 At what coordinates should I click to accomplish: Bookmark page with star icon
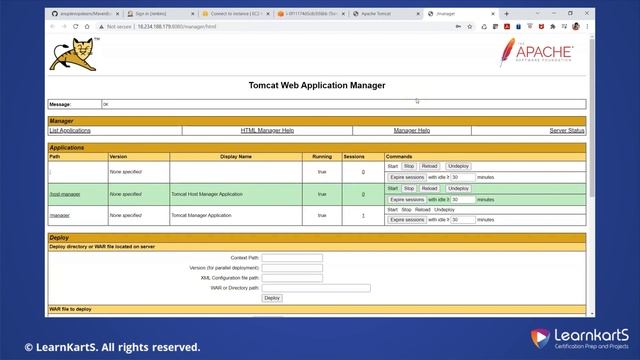[x=470, y=27]
